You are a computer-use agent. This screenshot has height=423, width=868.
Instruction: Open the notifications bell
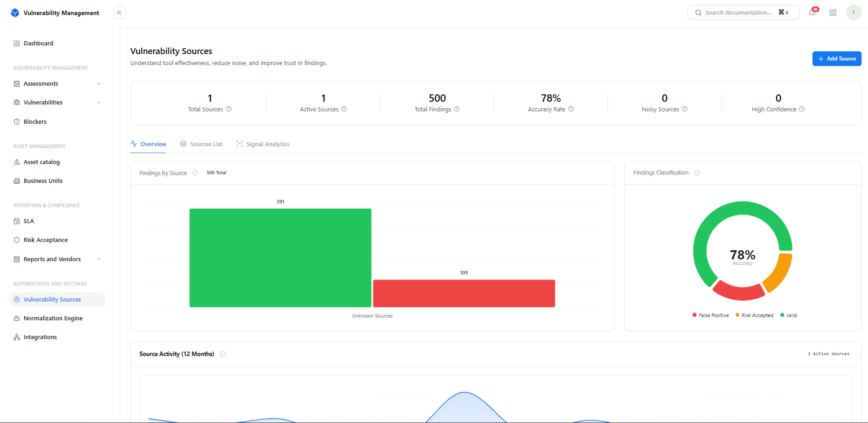coord(812,12)
